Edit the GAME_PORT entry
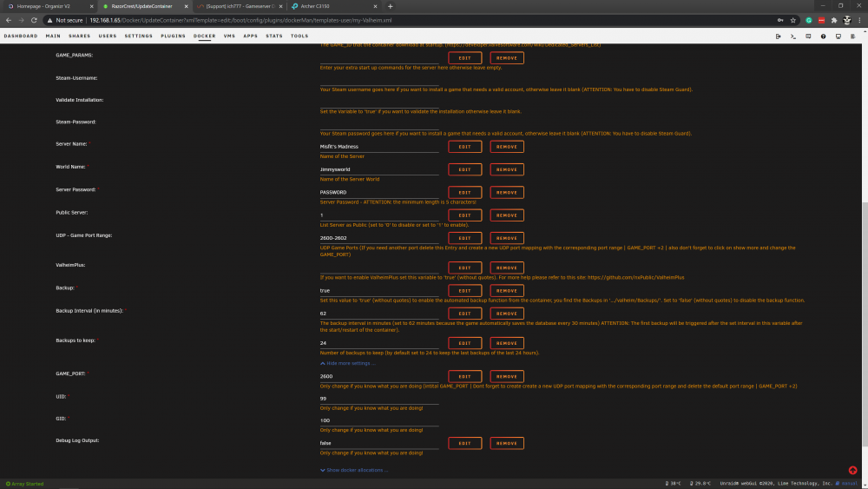This screenshot has width=868, height=489. [465, 377]
